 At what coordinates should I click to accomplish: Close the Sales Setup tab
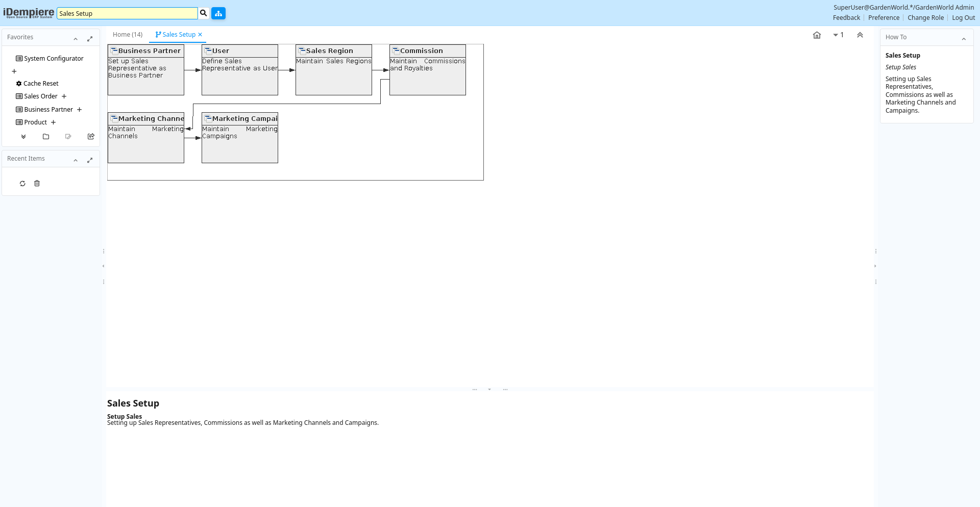coord(200,35)
